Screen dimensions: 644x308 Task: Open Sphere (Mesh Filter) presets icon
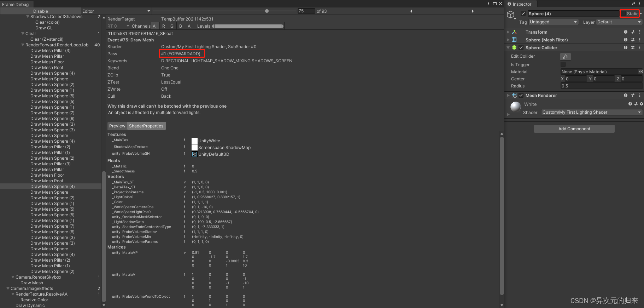633,40
